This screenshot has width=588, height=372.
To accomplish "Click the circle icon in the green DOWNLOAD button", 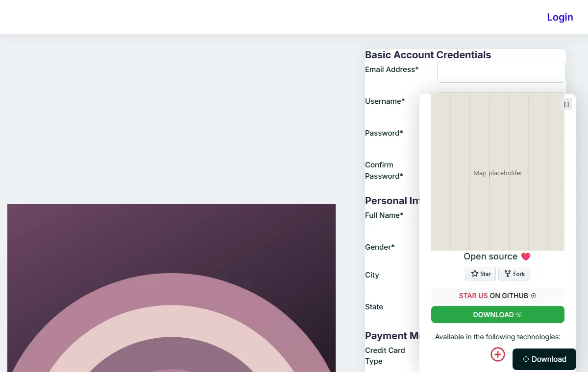I will [x=519, y=314].
